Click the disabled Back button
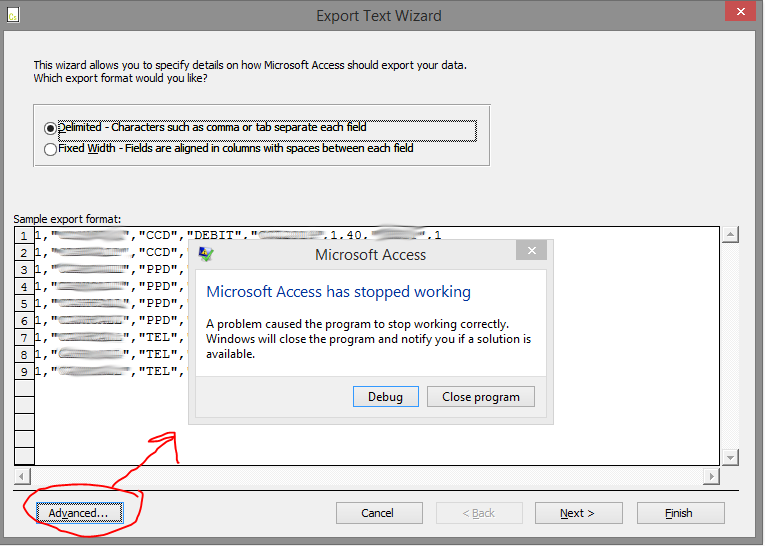 click(x=479, y=513)
